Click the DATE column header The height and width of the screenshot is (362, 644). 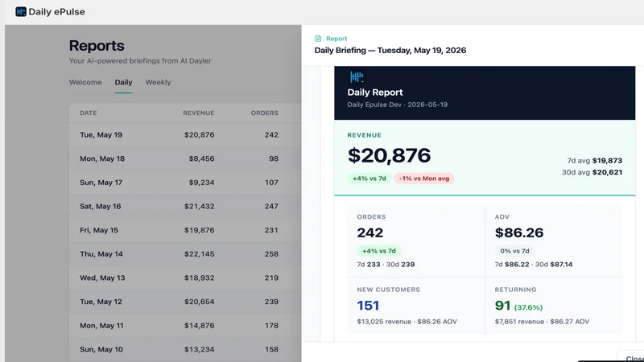89,113
